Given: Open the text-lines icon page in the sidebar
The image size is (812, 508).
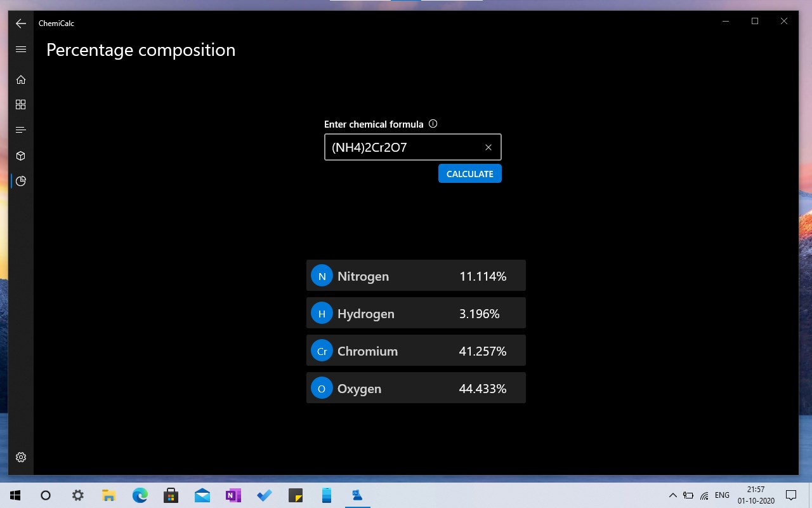Looking at the screenshot, I should click(21, 130).
